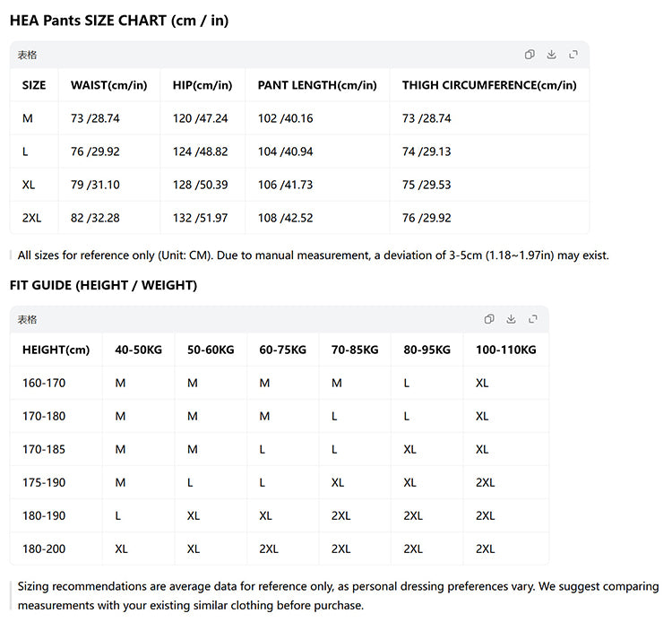Expand the pants size chart to fullscreen
Viewport: 672px width, 622px height.
573,55
